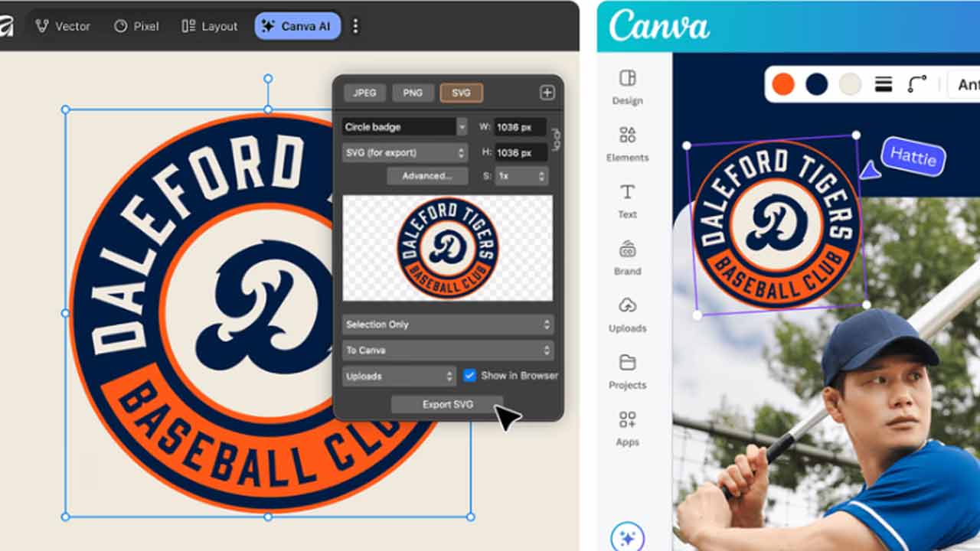The image size is (980, 551).
Task: Toggle the width and height link icon
Action: click(556, 139)
